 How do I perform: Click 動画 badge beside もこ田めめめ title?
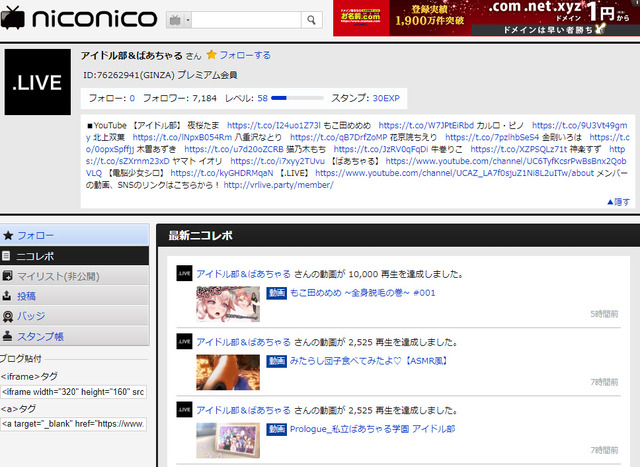tap(276, 293)
